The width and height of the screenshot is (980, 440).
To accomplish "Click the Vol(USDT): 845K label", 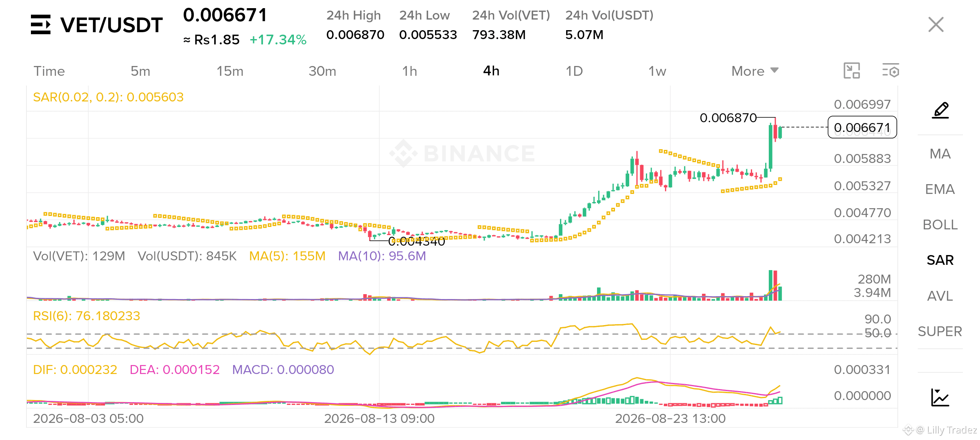I will [x=187, y=256].
